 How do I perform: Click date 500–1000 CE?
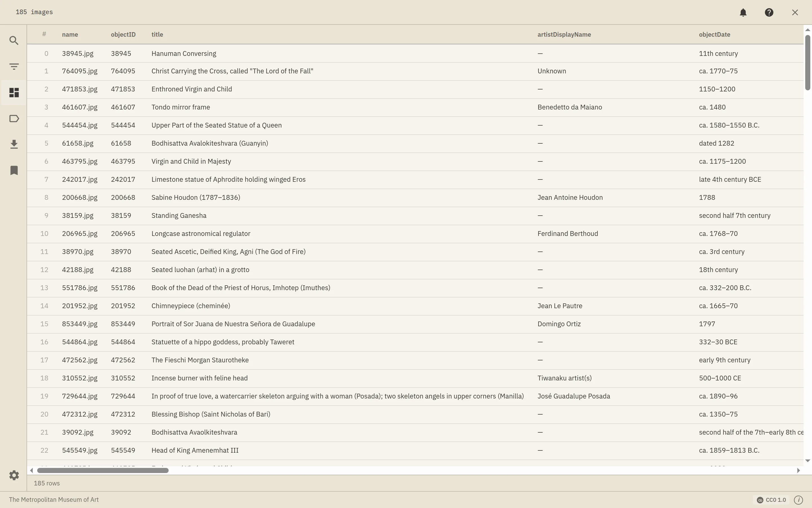720,378
